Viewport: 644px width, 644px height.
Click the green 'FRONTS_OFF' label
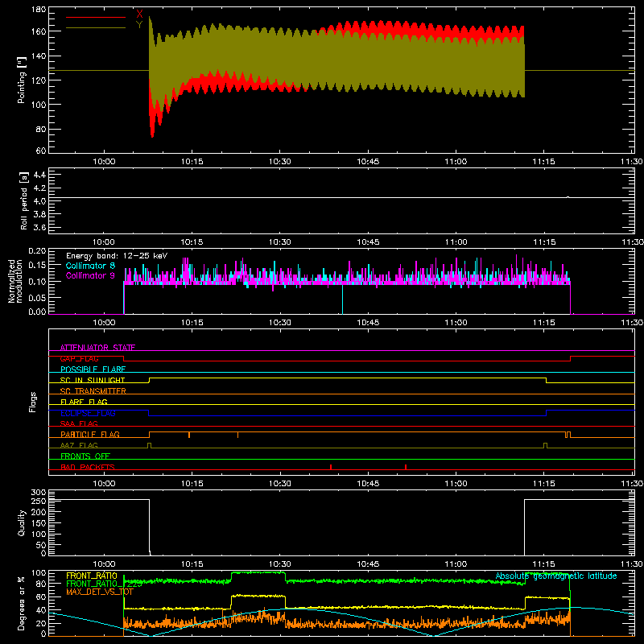coord(85,456)
